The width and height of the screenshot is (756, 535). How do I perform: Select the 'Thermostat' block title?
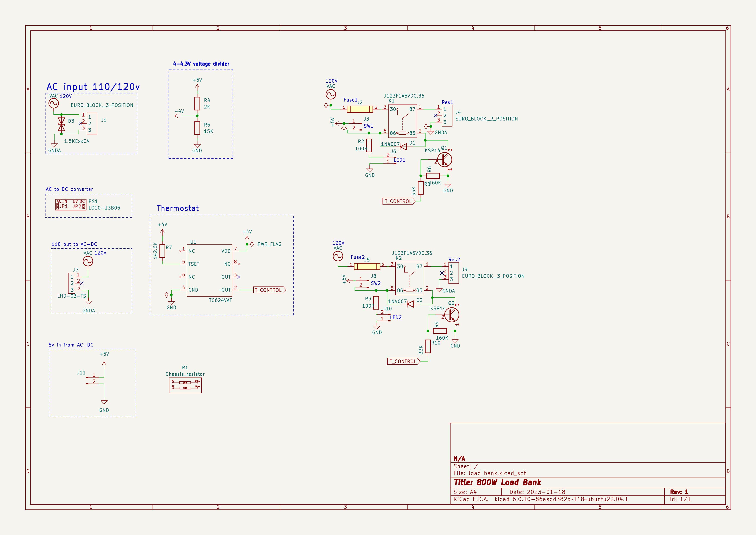pos(178,208)
